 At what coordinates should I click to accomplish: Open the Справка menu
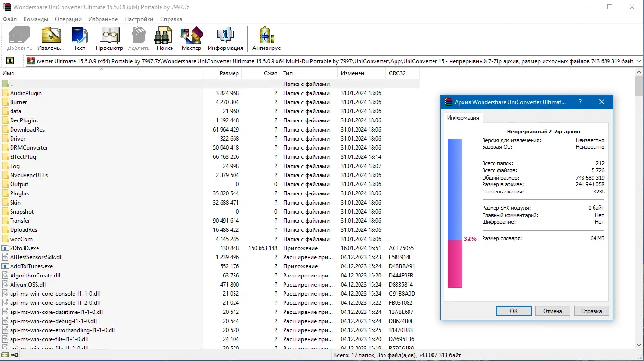171,19
